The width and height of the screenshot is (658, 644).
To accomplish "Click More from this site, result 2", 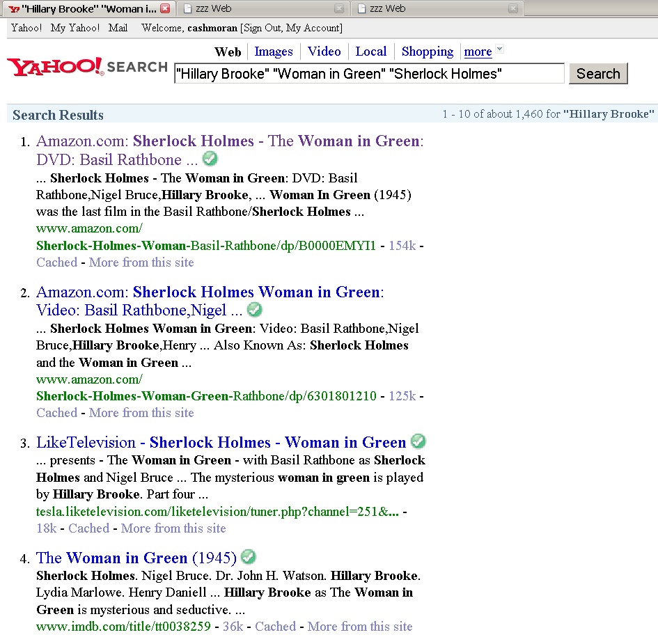I will tap(141, 413).
